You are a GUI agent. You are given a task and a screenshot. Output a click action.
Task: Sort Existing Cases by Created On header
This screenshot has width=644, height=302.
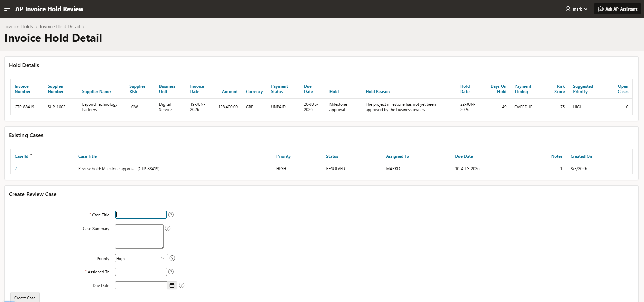pos(581,156)
